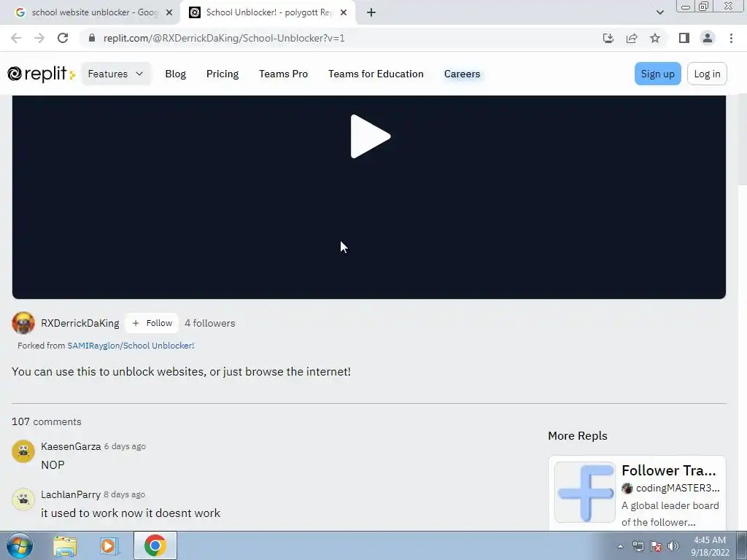This screenshot has height=560, width=747.
Task: Close the Google search tab
Action: click(x=169, y=12)
